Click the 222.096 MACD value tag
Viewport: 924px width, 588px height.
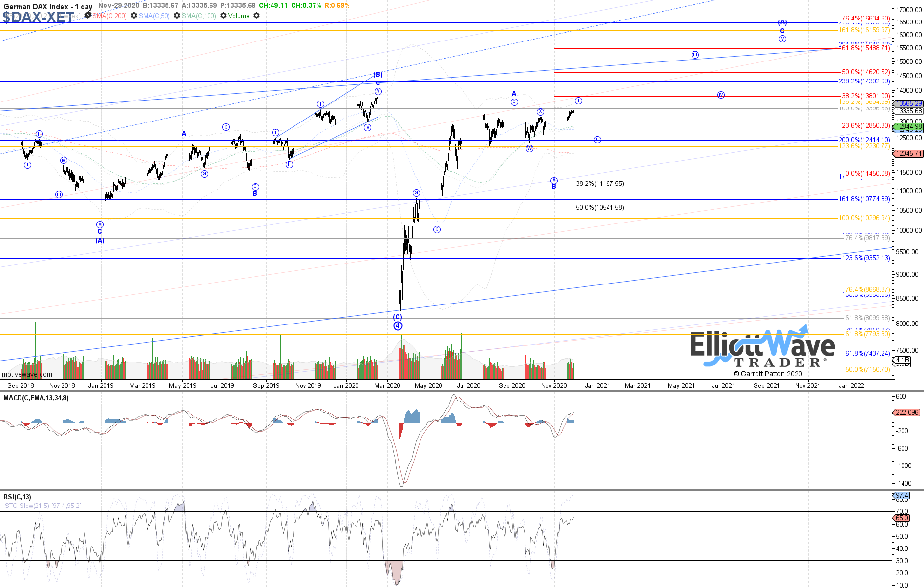pos(907,413)
